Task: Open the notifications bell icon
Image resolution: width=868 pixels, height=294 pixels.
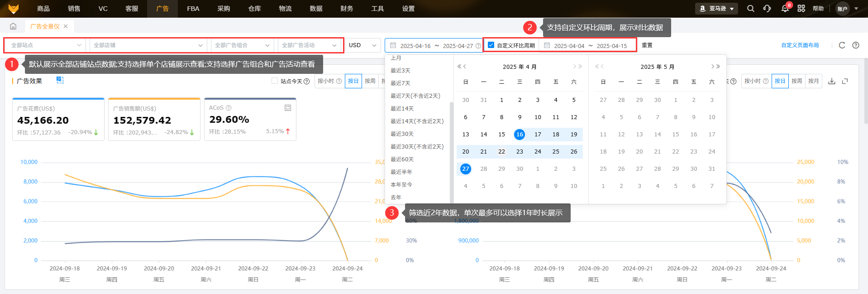Action: coord(785,9)
